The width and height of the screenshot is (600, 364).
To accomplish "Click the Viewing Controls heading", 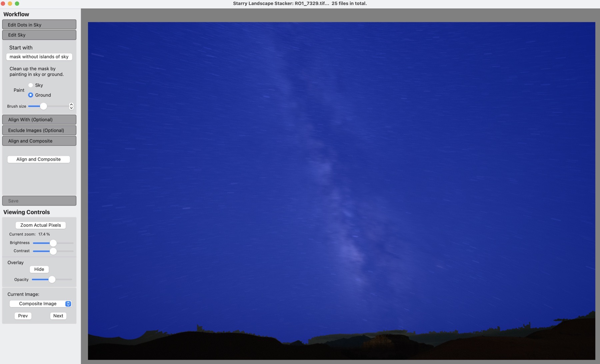I will click(x=27, y=212).
